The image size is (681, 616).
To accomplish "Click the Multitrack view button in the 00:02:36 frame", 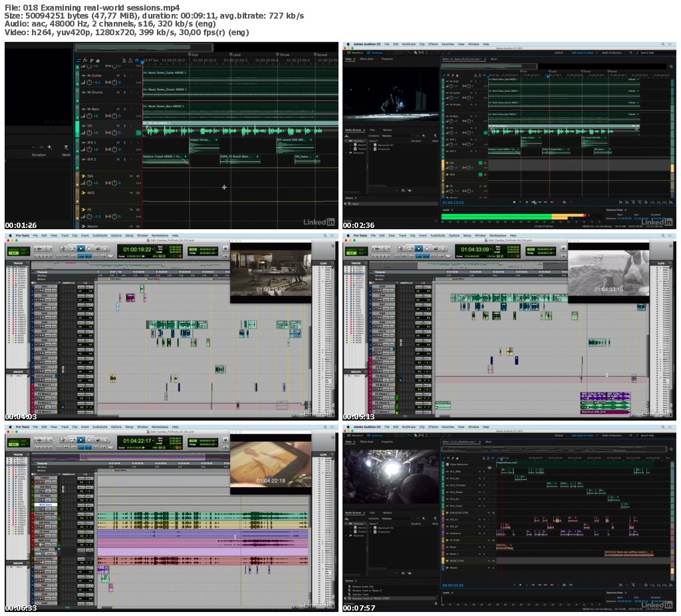I will pos(376,52).
